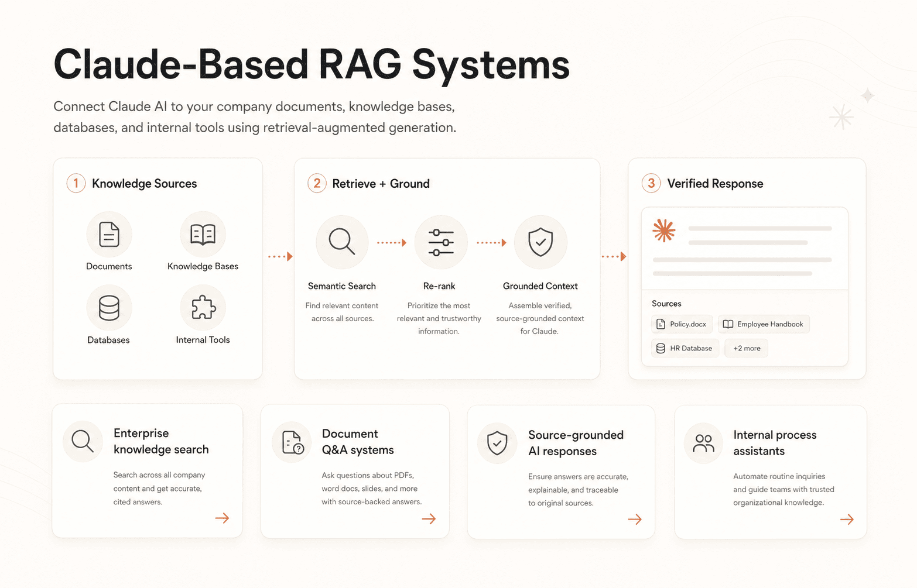This screenshot has height=588, width=917.
Task: Follow the arrow on Document Q&A systems card
Action: [x=429, y=518]
